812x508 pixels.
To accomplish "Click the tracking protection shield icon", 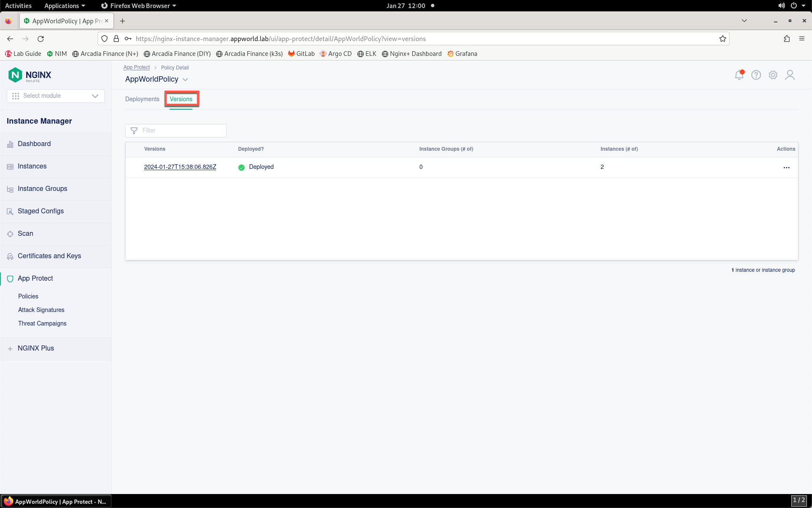I will pyautogui.click(x=104, y=39).
